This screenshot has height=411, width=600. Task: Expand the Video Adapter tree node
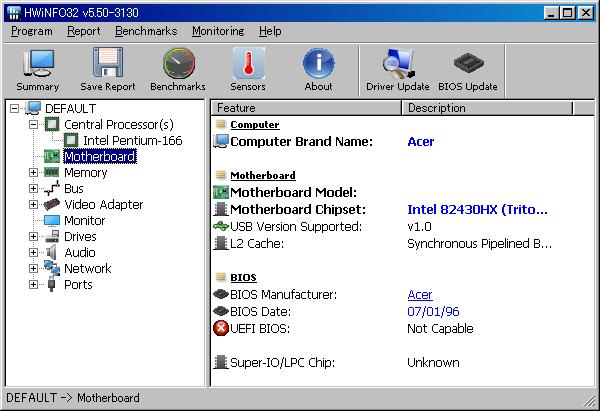33,205
